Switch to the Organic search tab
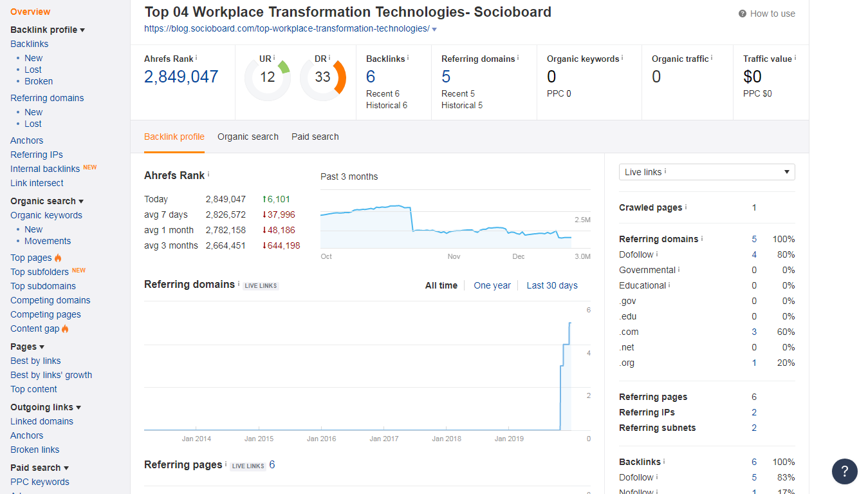868x494 pixels. (x=248, y=137)
